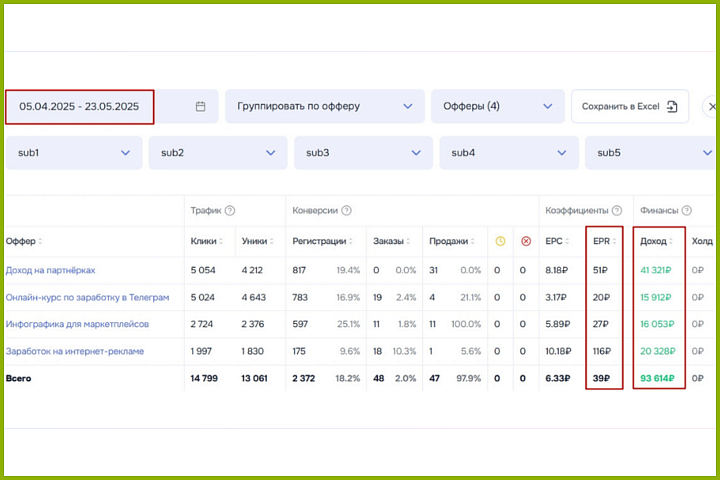Click the red cancelled column icon

click(x=526, y=241)
